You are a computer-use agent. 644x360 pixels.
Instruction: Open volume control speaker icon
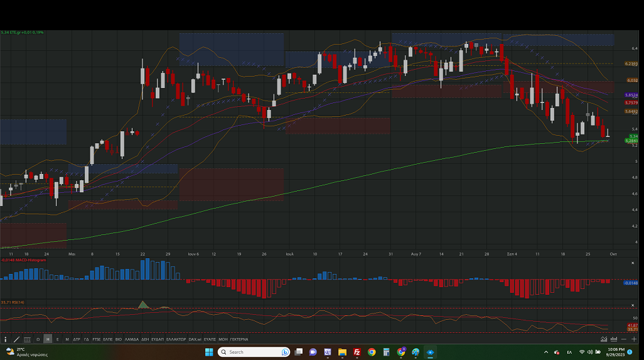590,352
